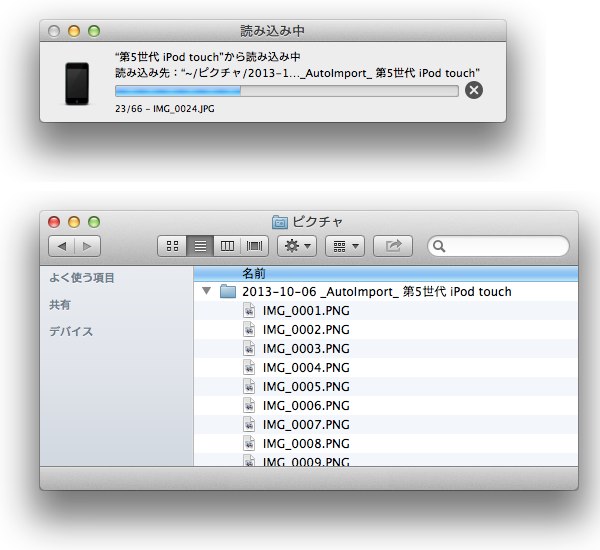The width and height of the screenshot is (600, 550).
Task: Cancel the import with the X button
Action: (474, 90)
